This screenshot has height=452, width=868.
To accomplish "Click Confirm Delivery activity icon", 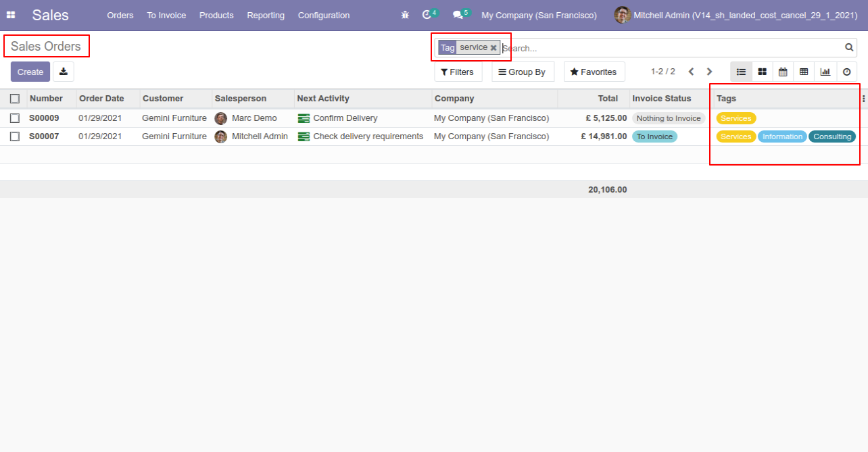I will [304, 118].
